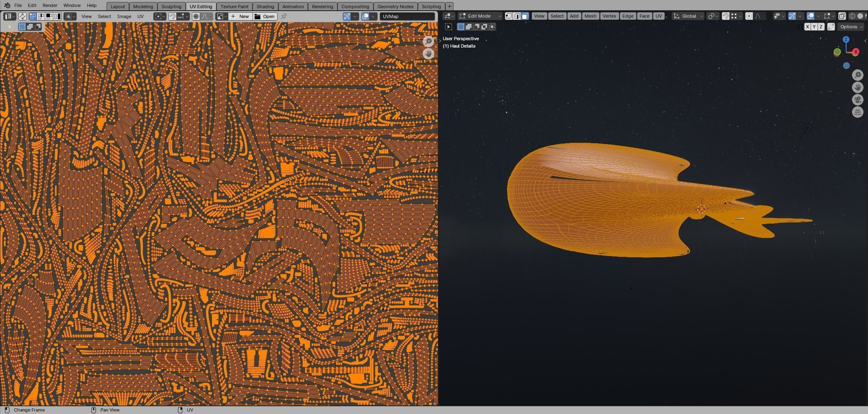Toggle Y axis mirror button
Viewport: 868px width, 414px height.
(814, 27)
